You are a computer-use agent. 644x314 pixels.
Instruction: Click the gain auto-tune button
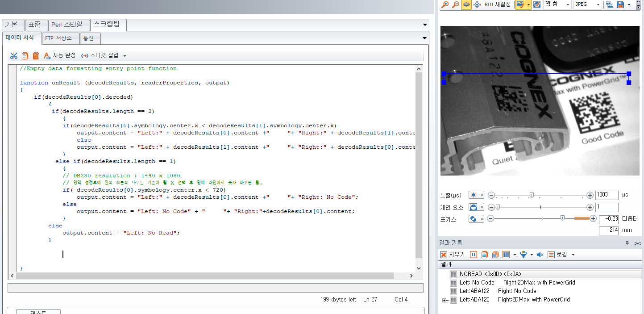tap(476, 207)
